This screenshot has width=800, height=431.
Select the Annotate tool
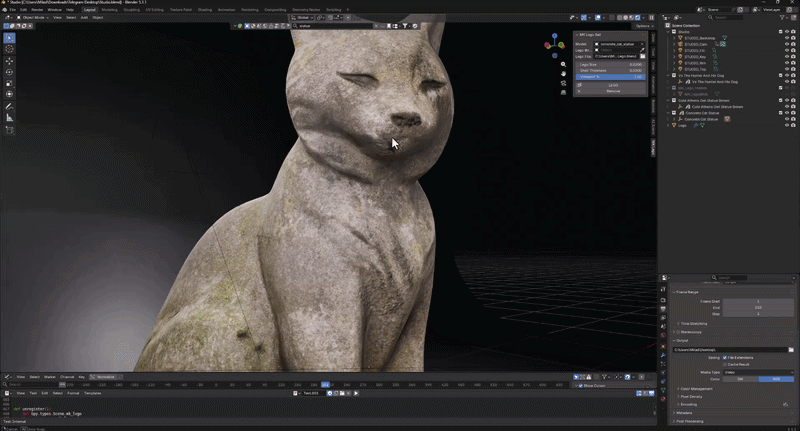coord(9,107)
